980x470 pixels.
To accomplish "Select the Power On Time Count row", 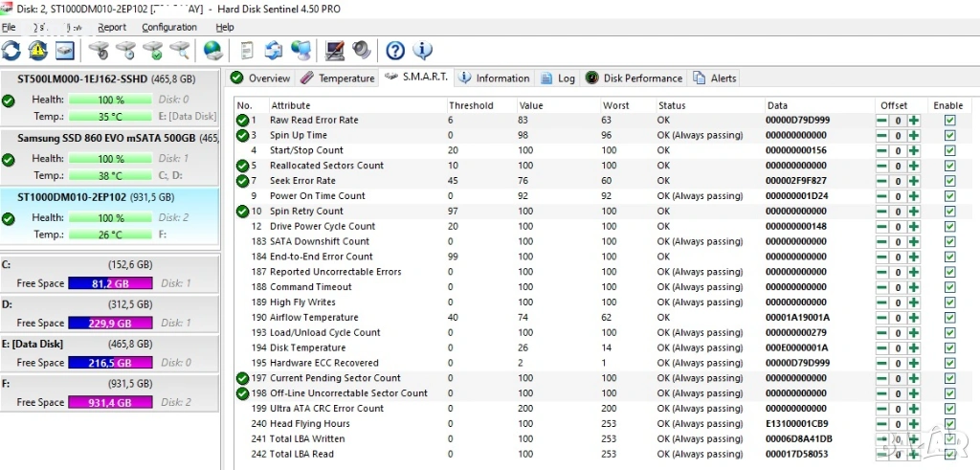I will coord(318,196).
